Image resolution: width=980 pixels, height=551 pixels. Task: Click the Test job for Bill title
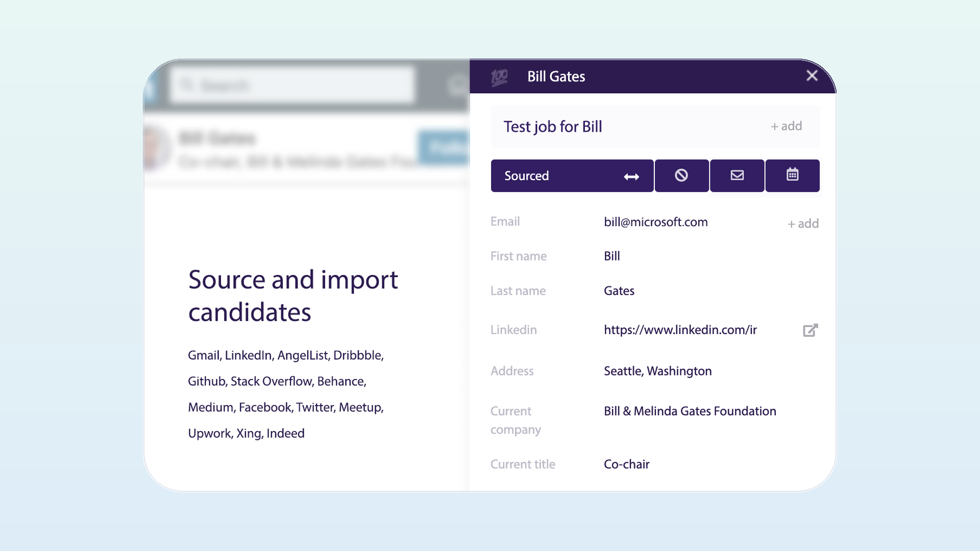point(553,127)
